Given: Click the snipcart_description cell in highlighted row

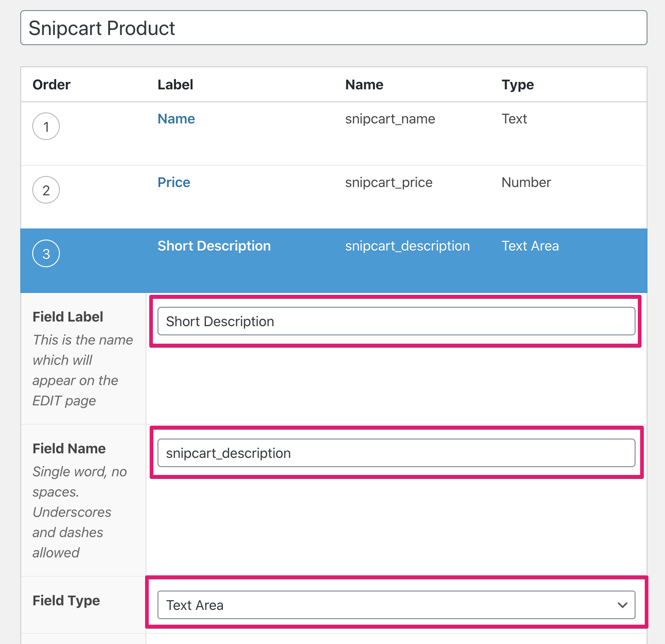Looking at the screenshot, I should tap(408, 246).
